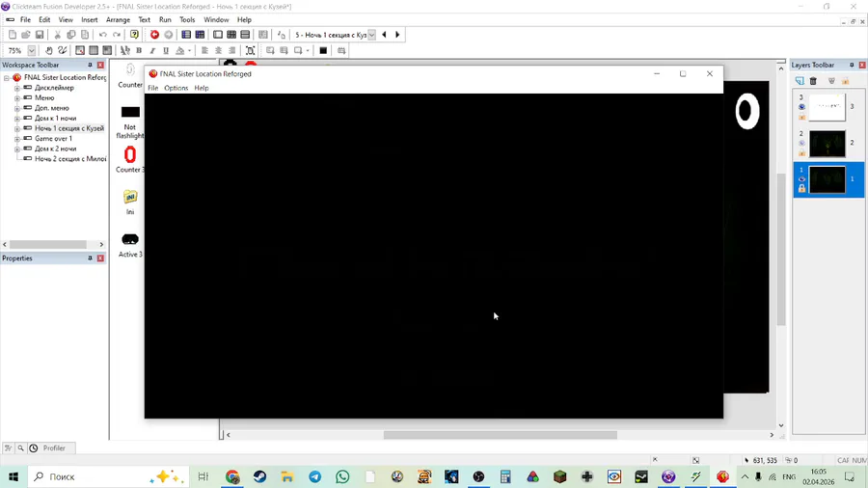Viewport: 868px width, 488px height.
Task: Toggle show-all layers icon in Layers Toolbar
Action: tap(831, 81)
